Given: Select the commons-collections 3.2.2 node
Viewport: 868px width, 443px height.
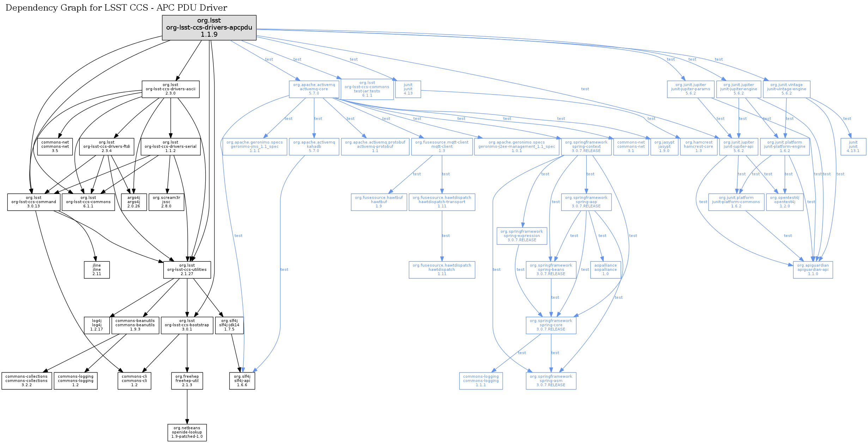Looking at the screenshot, I should (x=26, y=381).
